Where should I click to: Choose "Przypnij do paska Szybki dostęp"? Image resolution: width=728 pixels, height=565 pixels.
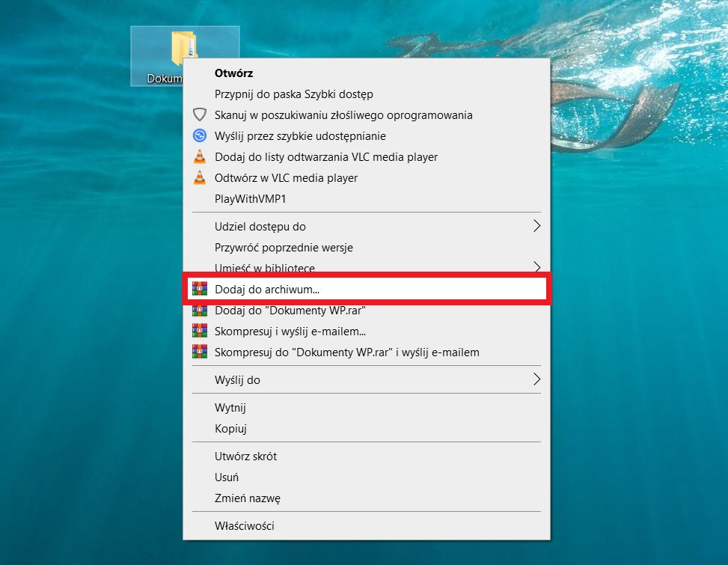click(296, 94)
